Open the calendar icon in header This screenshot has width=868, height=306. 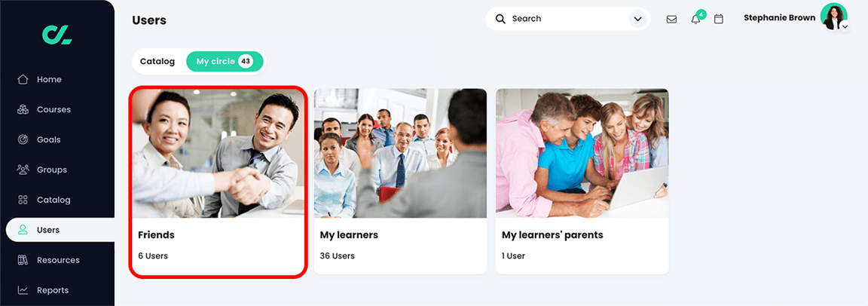click(719, 19)
